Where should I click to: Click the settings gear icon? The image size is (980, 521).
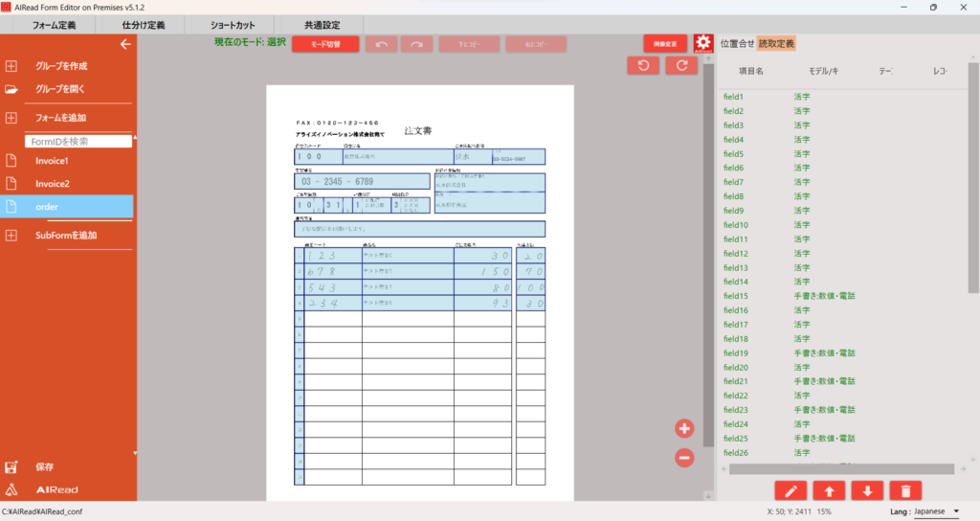pos(703,43)
